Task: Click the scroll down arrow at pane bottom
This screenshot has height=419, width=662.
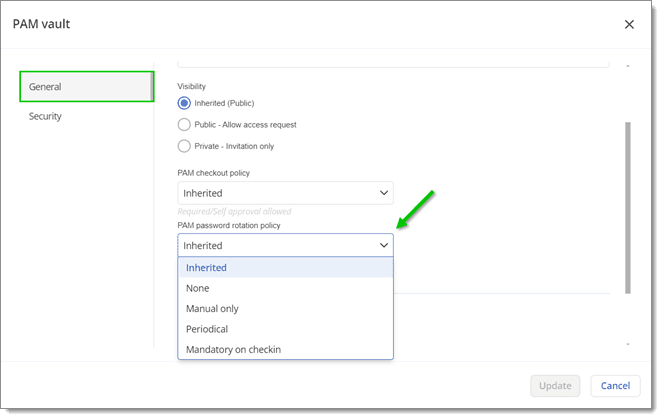Action: (x=628, y=344)
